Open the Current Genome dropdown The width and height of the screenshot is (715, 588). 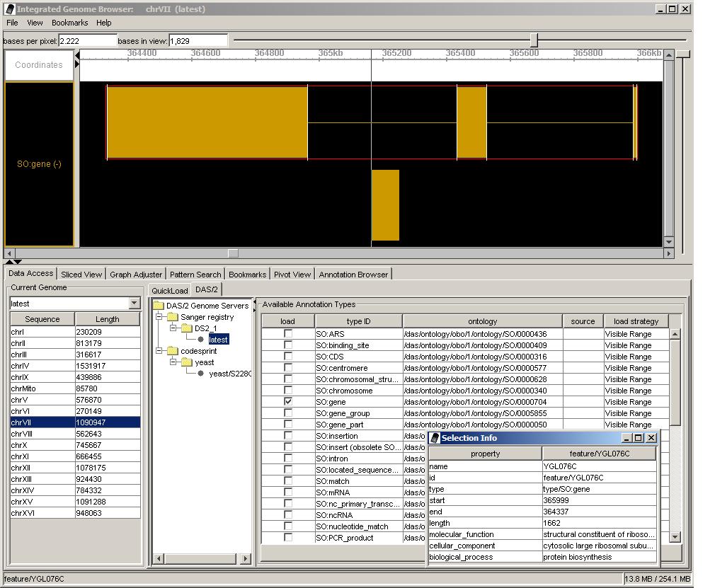(135, 304)
